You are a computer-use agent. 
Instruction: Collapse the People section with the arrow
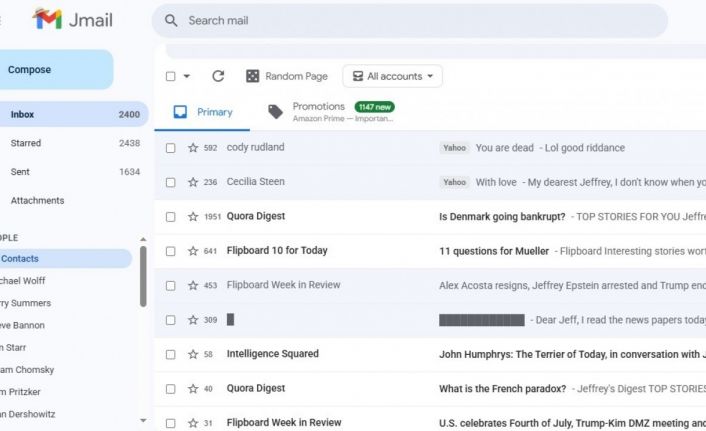coord(142,239)
